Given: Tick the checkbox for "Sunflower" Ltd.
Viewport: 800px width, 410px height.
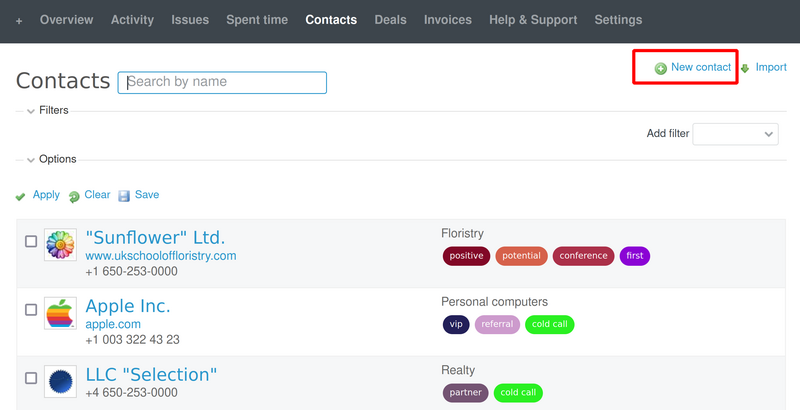Looking at the screenshot, I should click(x=31, y=242).
